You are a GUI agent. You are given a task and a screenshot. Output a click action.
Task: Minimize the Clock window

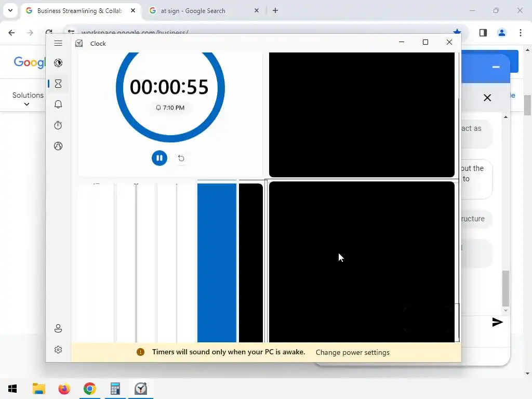click(402, 42)
